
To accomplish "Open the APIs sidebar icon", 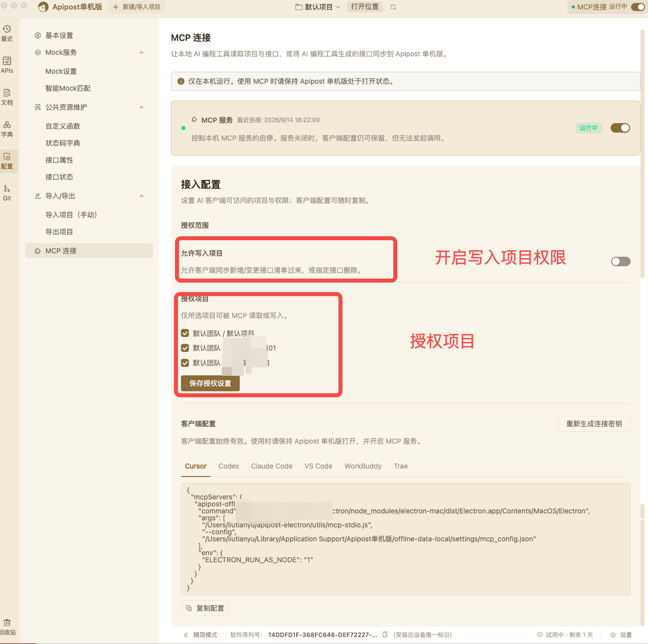I will (x=7, y=65).
